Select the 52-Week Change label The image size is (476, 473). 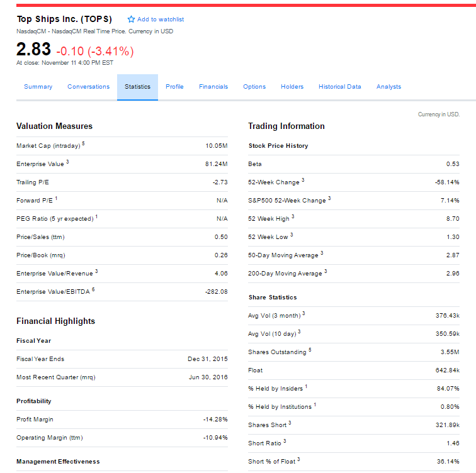pos(274,182)
